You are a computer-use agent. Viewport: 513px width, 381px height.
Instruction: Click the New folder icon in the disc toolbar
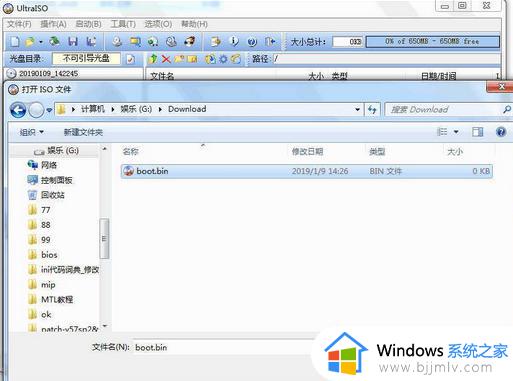coord(179,59)
